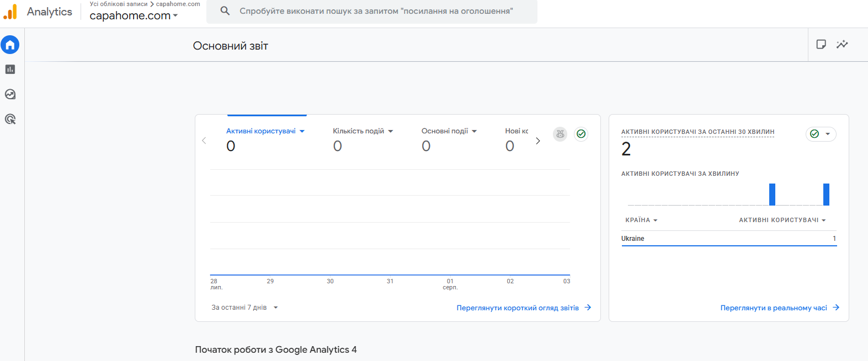Image resolution: width=868 pixels, height=361 pixels.
Task: Show next metrics with right chevron
Action: pyautogui.click(x=538, y=141)
